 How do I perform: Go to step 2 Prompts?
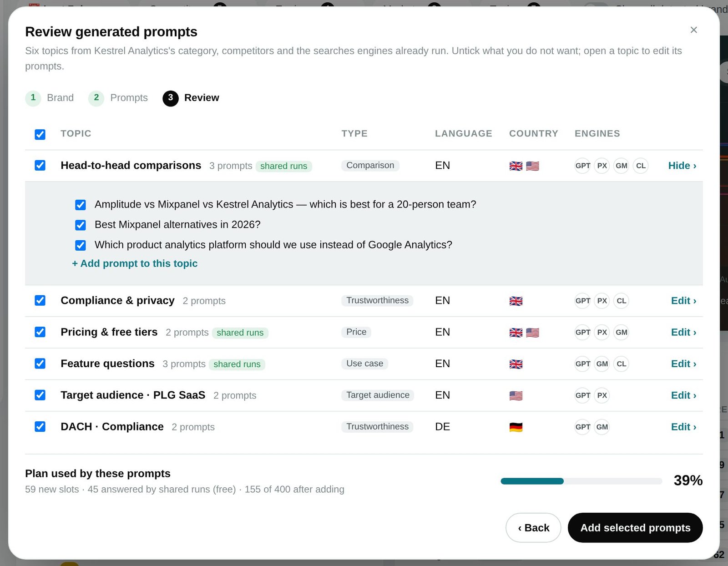pyautogui.click(x=118, y=98)
